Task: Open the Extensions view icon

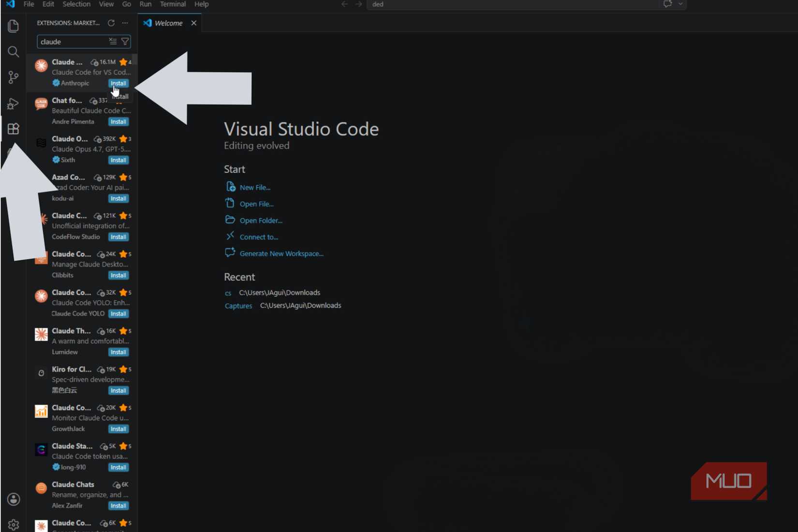Action: [13, 129]
